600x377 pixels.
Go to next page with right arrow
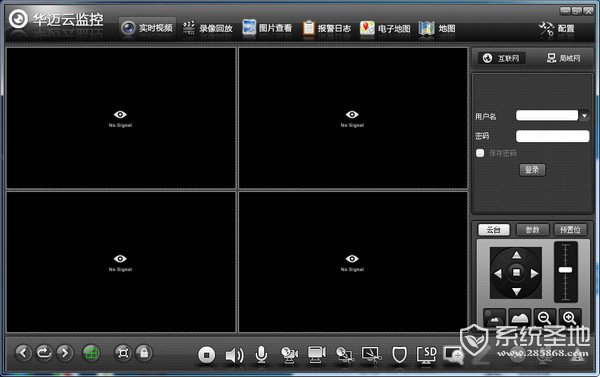65,353
